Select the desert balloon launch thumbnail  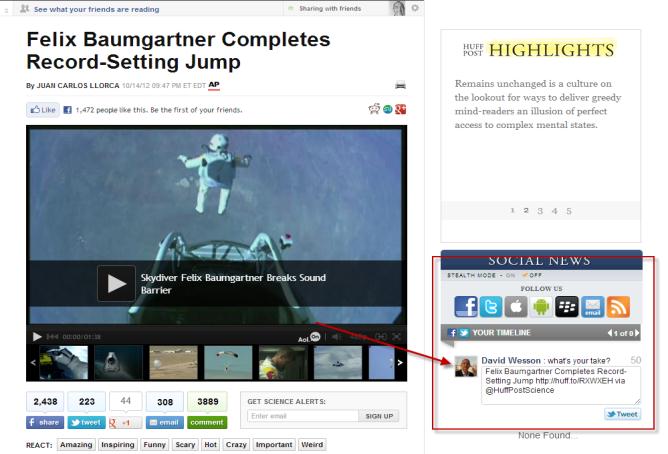click(x=173, y=362)
